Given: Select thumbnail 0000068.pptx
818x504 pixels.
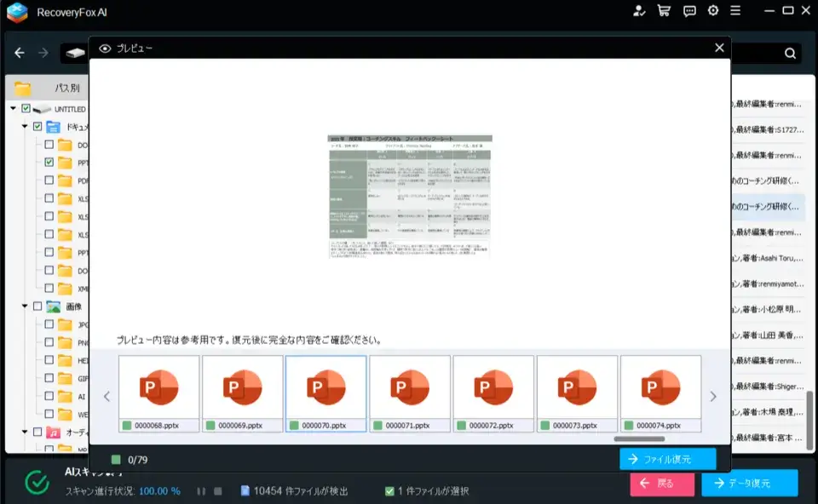Looking at the screenshot, I should click(158, 393).
